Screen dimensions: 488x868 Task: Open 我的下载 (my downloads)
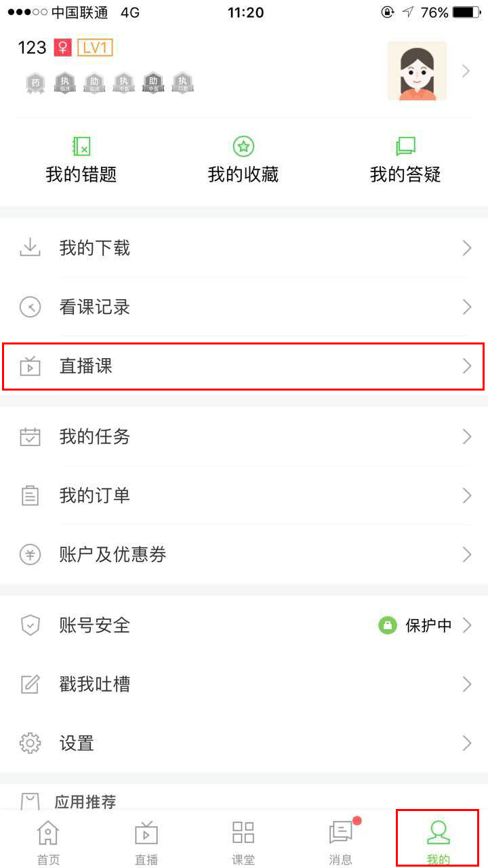coord(244,248)
